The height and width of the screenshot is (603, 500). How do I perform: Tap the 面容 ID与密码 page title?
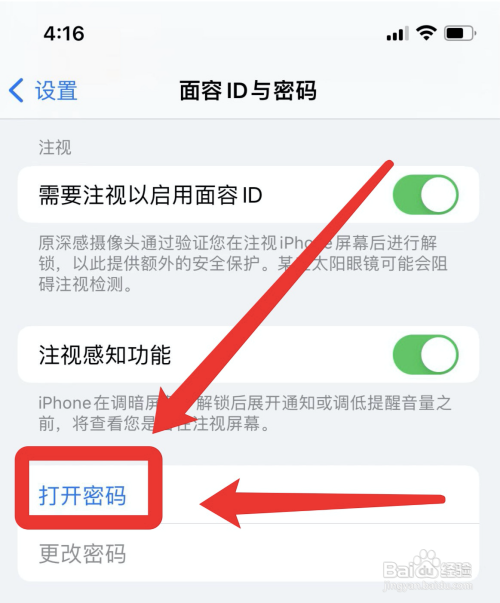coord(248,91)
